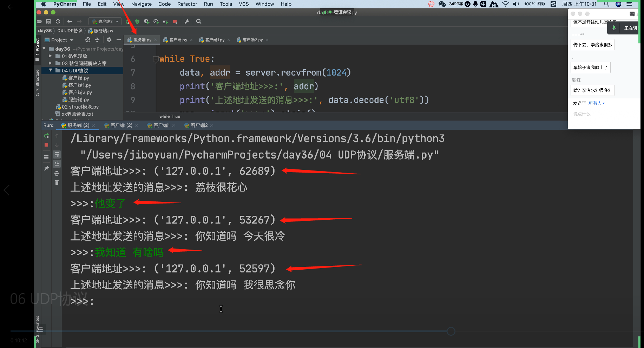Toggle the Favorites tool window side tab
644x348 pixels.
[38, 329]
